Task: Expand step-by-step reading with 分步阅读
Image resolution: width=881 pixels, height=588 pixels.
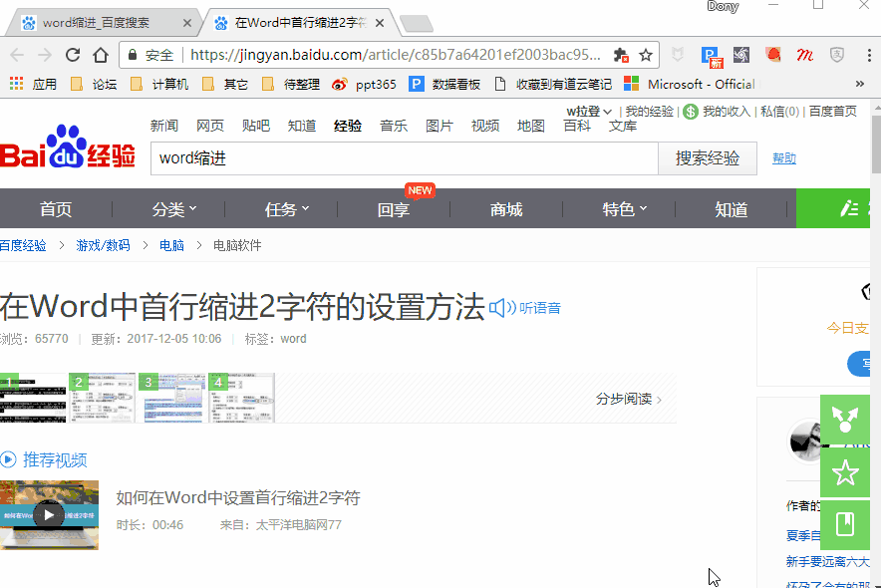Action: (x=629, y=399)
